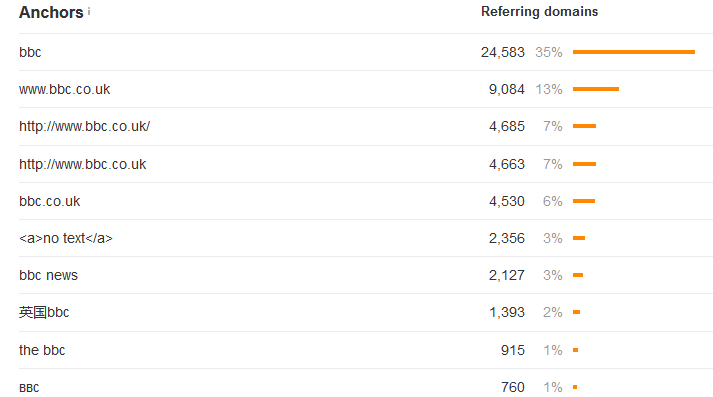
Task: Click the 9,084 referring domains count
Action: click(x=507, y=89)
